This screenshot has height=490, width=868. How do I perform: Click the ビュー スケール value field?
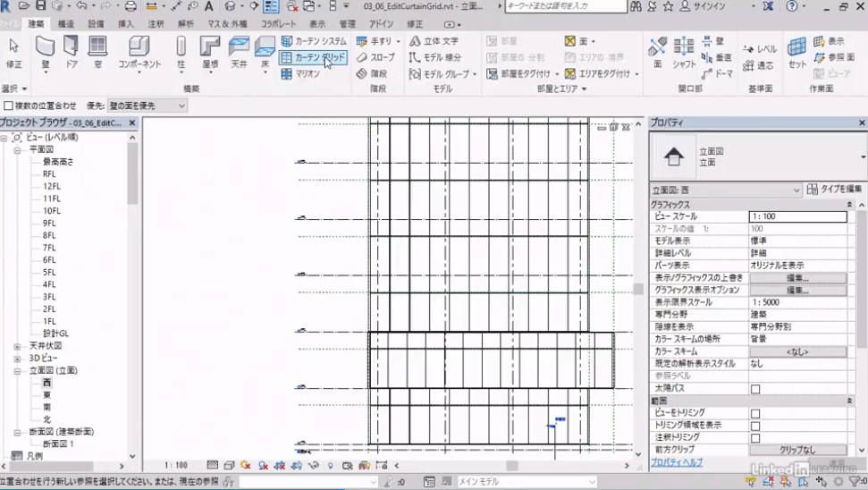click(797, 217)
